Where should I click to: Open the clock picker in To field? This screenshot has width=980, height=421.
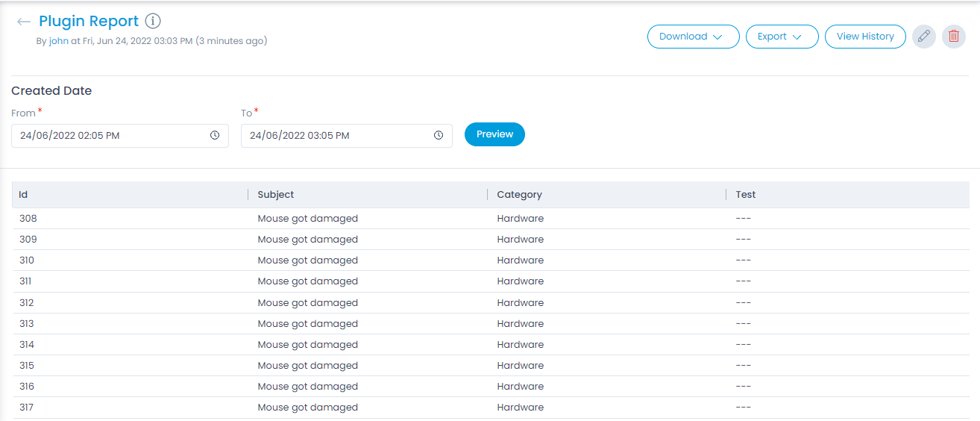pos(439,136)
